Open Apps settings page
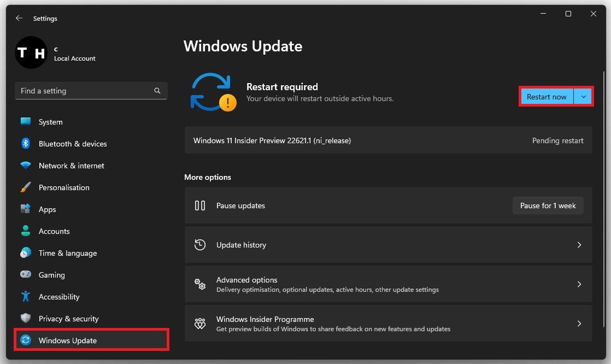The image size is (611, 364). [x=91, y=209]
